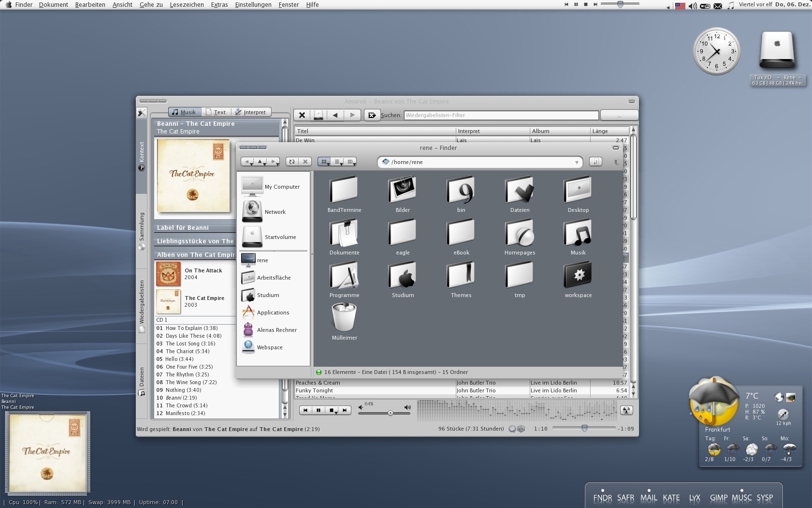
Task: Click the Tux HD drive desktop icon
Action: 777,51
